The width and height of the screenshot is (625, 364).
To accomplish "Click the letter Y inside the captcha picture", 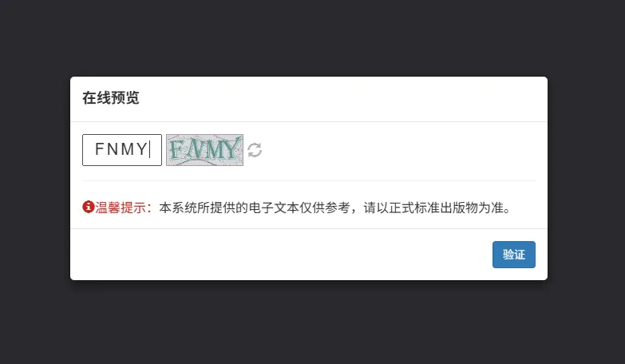I will click(232, 148).
